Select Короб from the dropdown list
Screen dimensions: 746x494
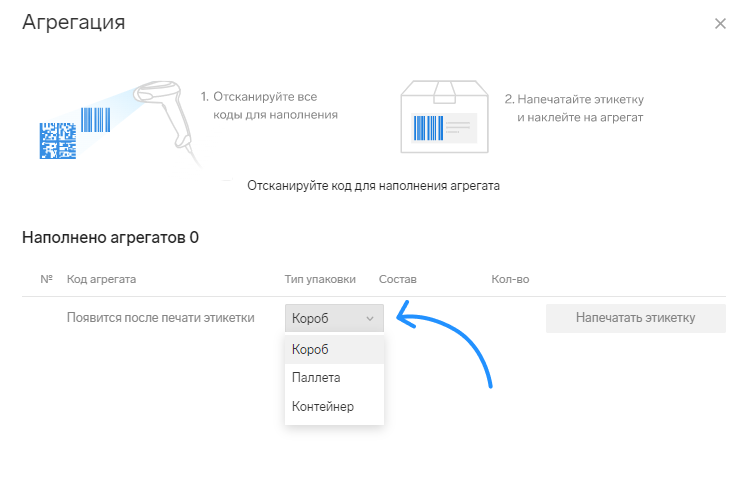[334, 349]
